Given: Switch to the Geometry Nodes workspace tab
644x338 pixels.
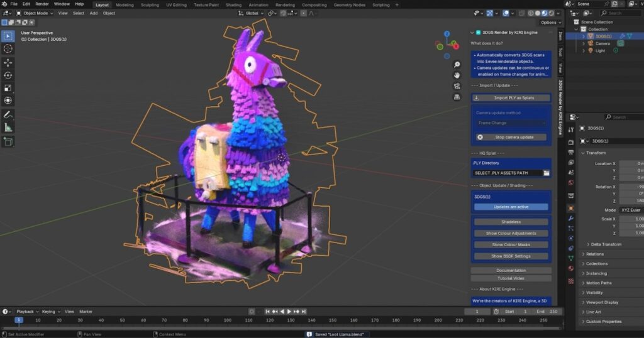Looking at the screenshot, I should coord(350,5).
